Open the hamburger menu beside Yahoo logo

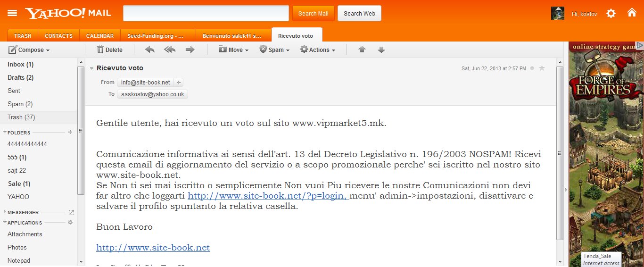click(x=12, y=13)
